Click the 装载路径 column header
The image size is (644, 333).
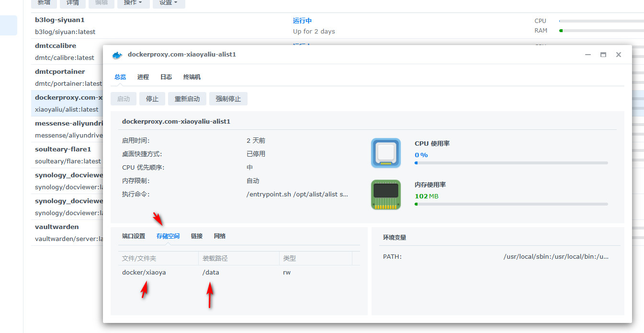click(x=239, y=258)
